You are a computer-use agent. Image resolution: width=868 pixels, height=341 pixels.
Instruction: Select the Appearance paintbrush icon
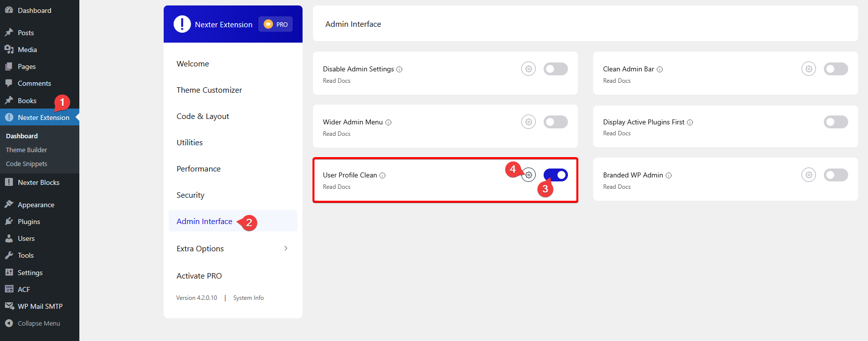[9, 204]
